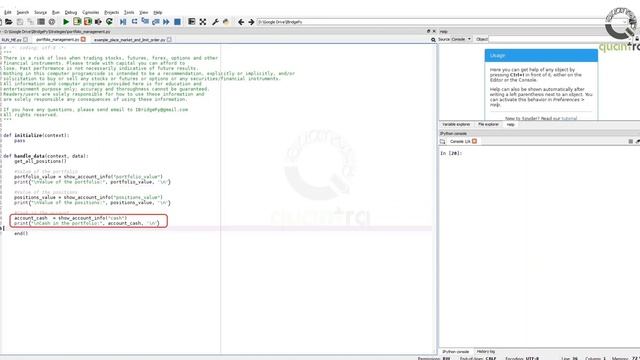
Task: Click the get_all_positions() line
Action: coord(40,161)
